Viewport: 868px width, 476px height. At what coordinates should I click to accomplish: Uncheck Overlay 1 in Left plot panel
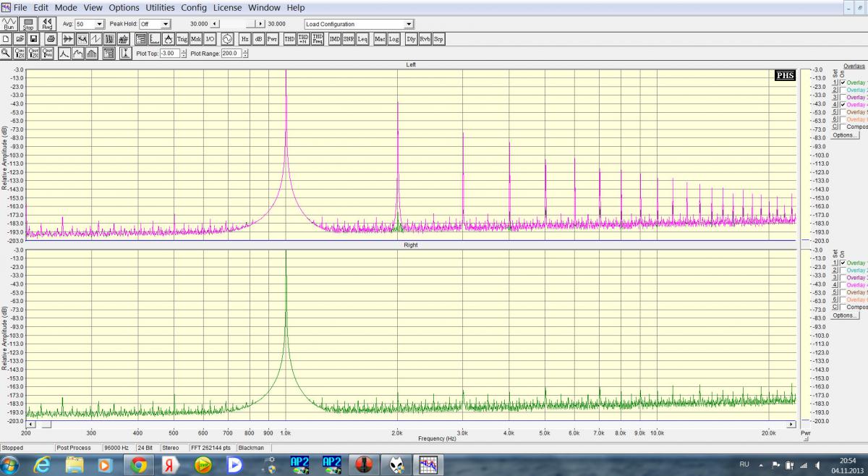pos(843,82)
